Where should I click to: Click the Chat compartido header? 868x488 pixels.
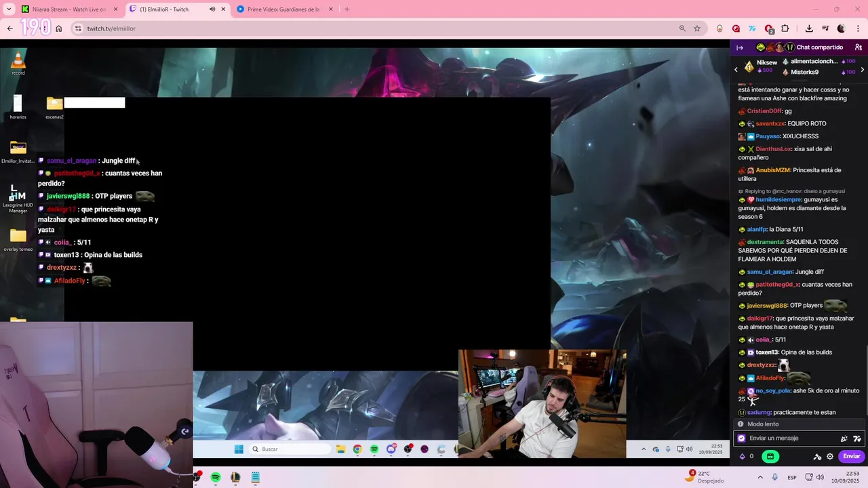tap(820, 47)
